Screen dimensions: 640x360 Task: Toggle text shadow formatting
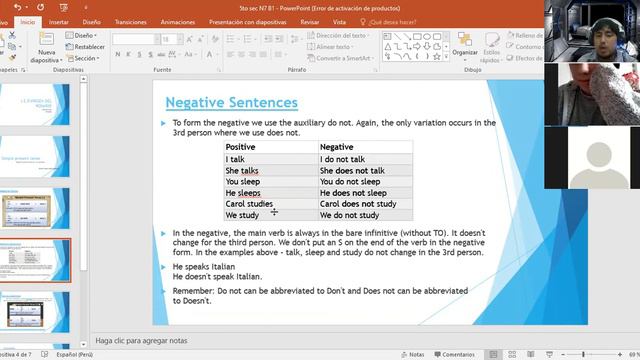point(150,54)
